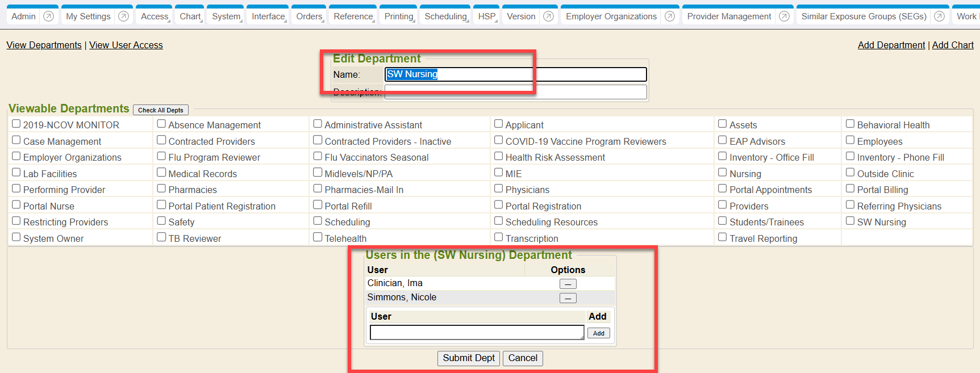Tick the Telehealth checkbox

tap(318, 237)
